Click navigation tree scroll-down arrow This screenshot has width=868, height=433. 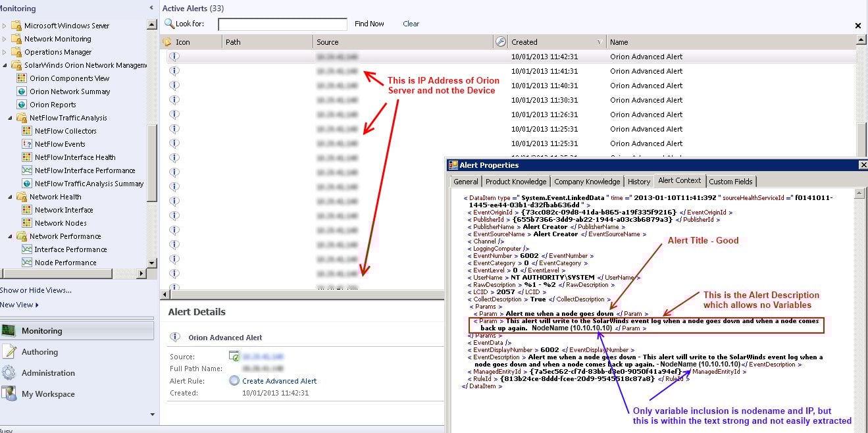click(152, 263)
